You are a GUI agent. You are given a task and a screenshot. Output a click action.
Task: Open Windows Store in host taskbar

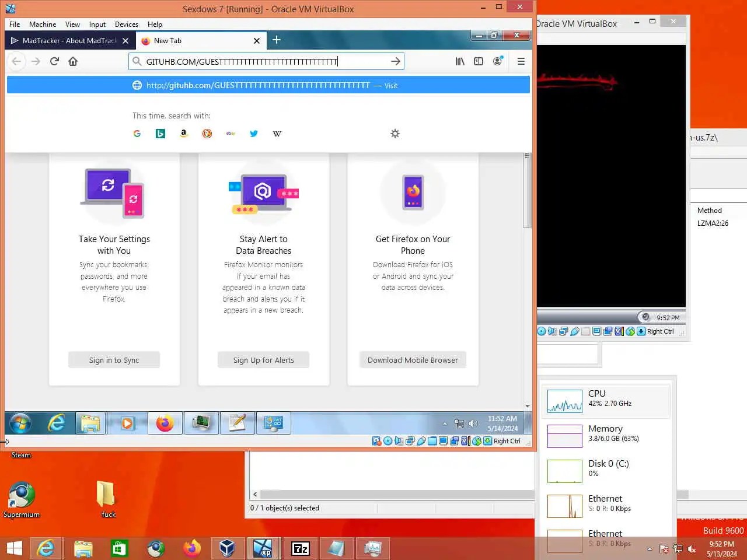[x=119, y=548]
